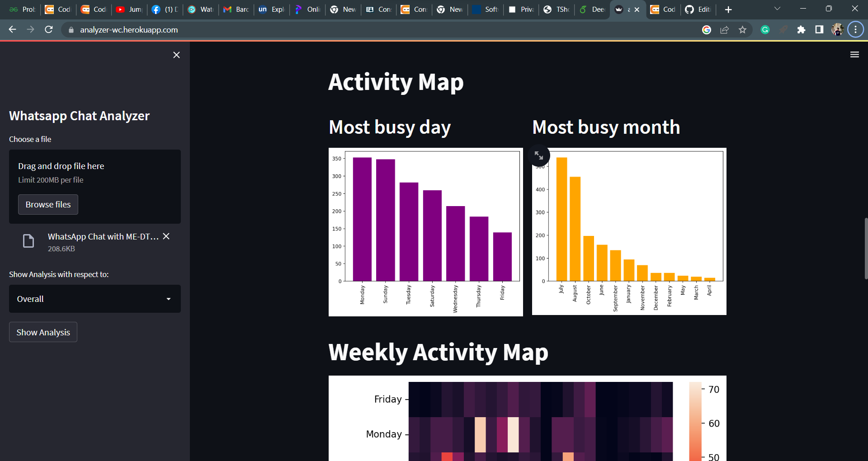Screen dimensions: 868x461
Task: Close the current analyzer tab
Action: pyautogui.click(x=637, y=9)
